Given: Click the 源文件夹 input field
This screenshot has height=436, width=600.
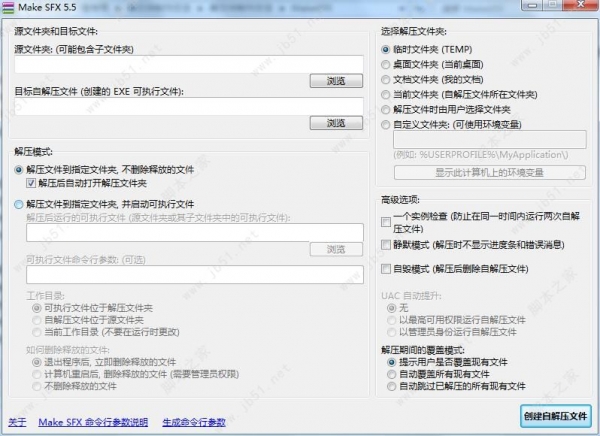Looking at the screenshot, I should (x=189, y=64).
